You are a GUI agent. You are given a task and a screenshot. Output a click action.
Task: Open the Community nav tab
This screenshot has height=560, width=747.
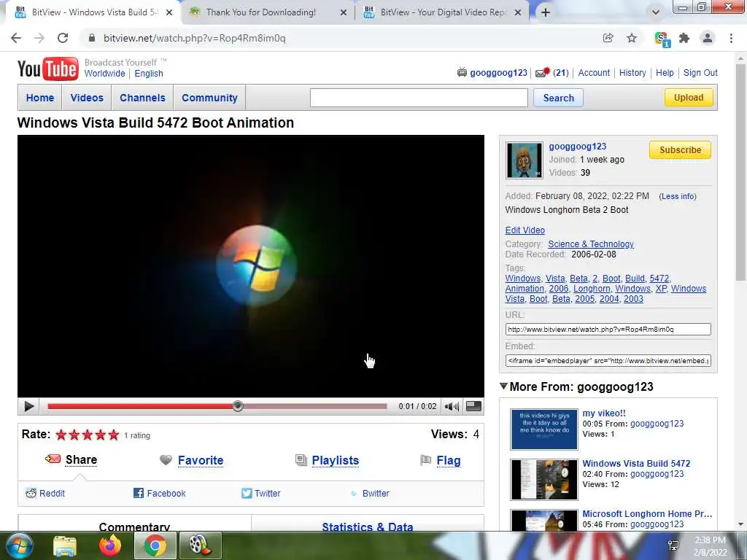click(209, 98)
